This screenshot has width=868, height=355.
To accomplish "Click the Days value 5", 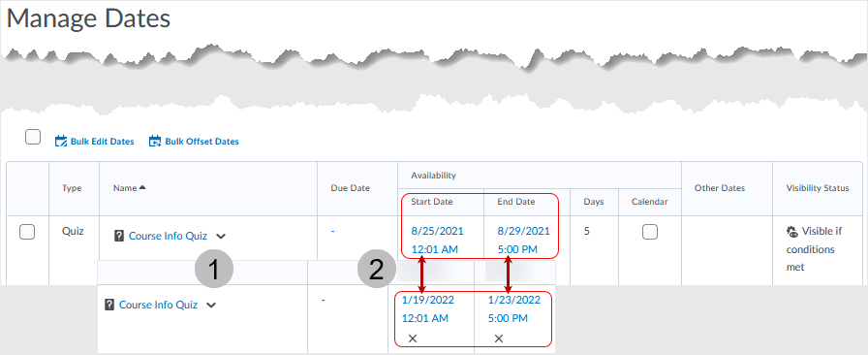I will (587, 231).
